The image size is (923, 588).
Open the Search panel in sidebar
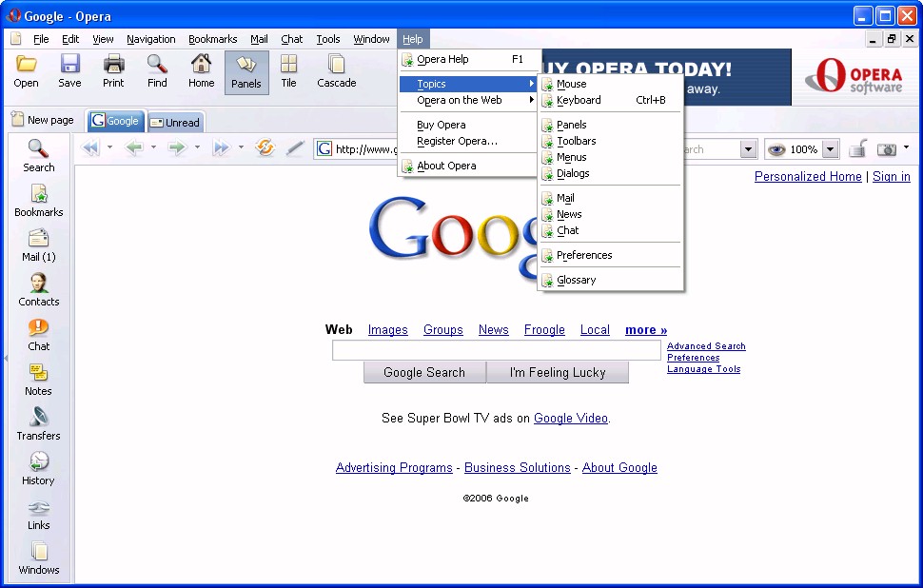click(39, 156)
